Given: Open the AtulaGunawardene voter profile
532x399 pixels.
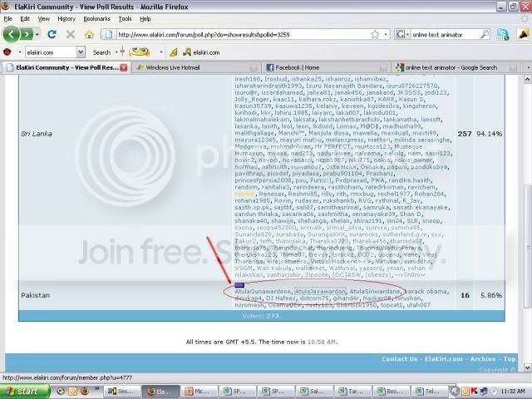Looking at the screenshot, I should click(263, 292).
